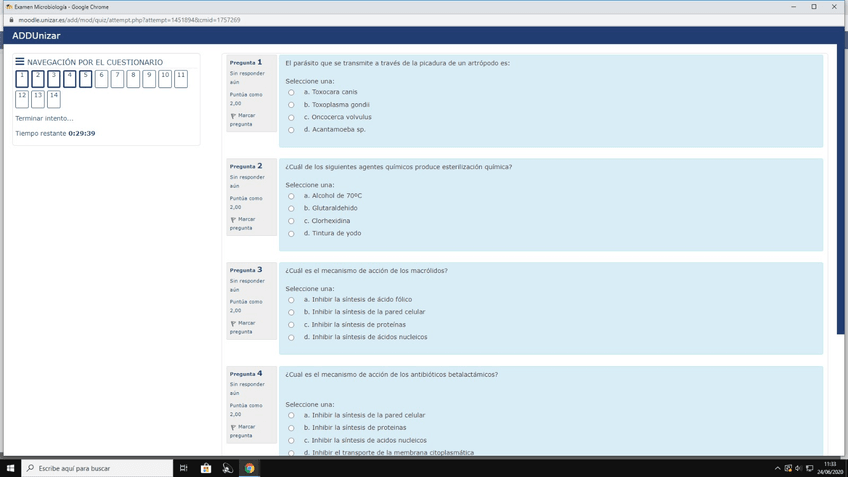This screenshot has width=848, height=477.
Task: Click the question 3 text about macrólidos
Action: point(366,271)
